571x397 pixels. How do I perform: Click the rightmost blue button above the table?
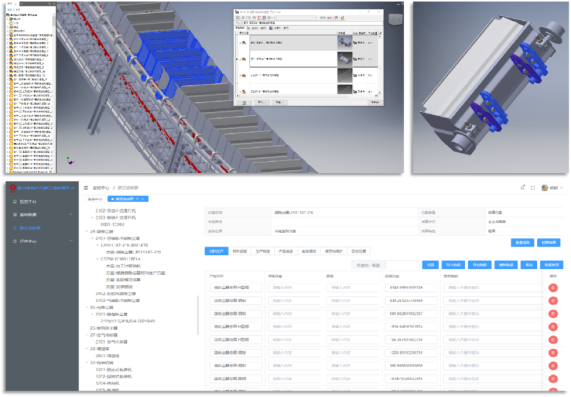point(551,265)
